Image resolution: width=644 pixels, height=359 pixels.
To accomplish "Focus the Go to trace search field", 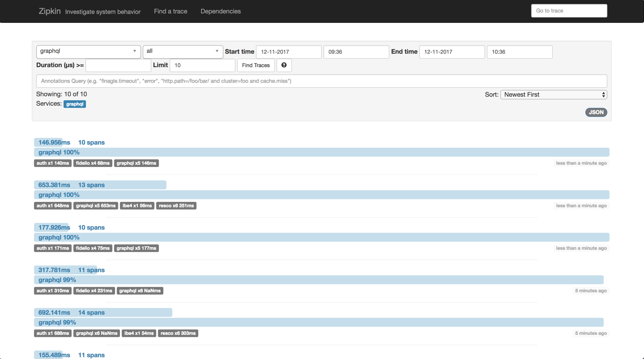I will (x=569, y=11).
